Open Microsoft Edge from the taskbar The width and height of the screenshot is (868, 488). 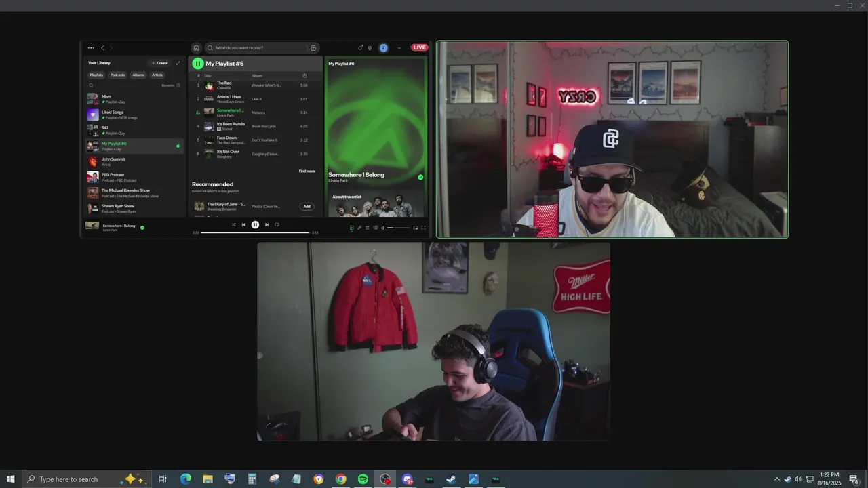click(186, 479)
